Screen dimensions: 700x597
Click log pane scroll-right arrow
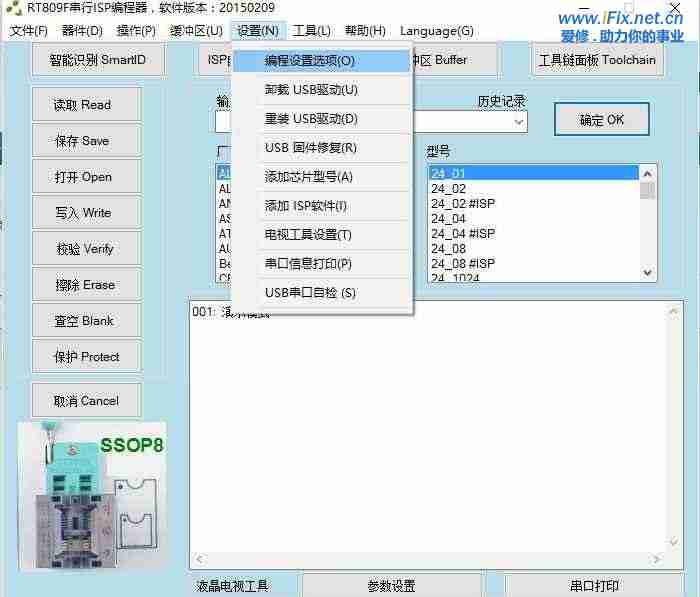pos(656,559)
